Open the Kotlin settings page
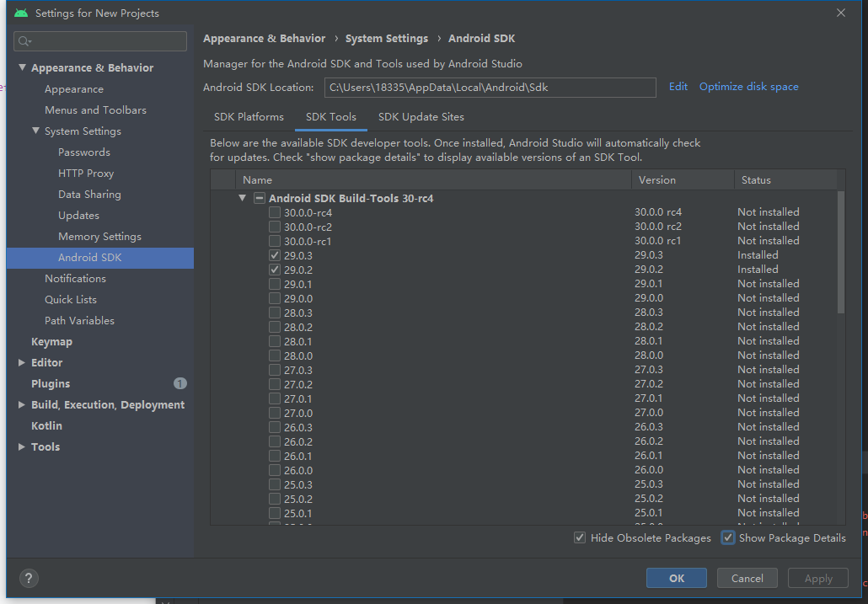This screenshot has height=604, width=868. pyautogui.click(x=46, y=426)
